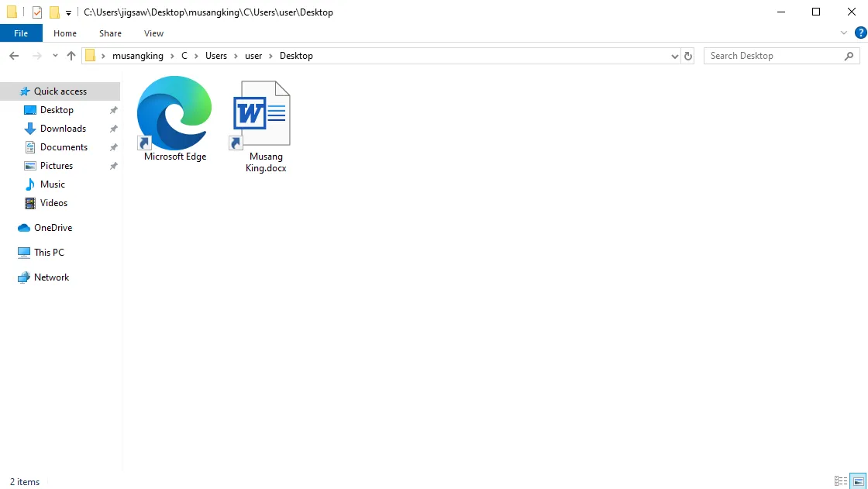The image size is (868, 489).
Task: Expand chevron after musangking breadcrumb
Action: tap(172, 56)
